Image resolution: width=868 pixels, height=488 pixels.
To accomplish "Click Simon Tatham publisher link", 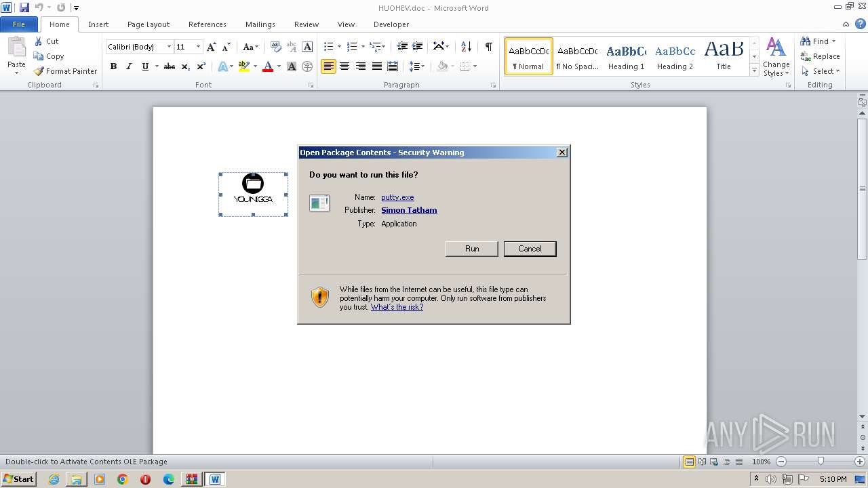I will tap(409, 210).
